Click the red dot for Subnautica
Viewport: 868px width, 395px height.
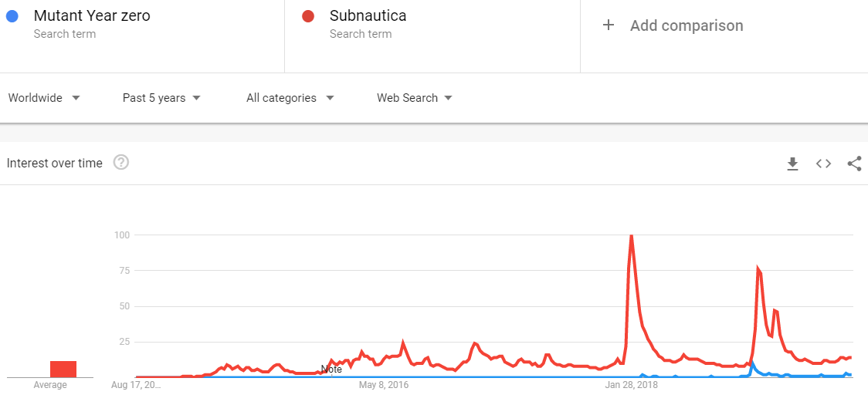point(308,16)
